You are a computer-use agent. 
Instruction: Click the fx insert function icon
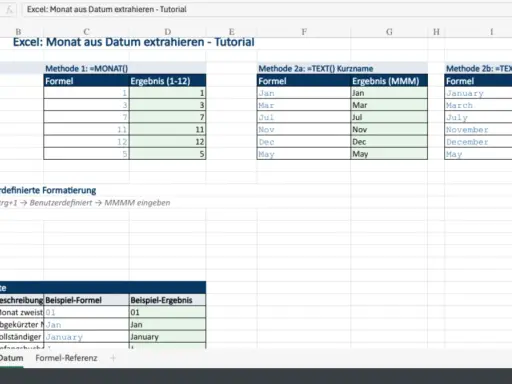(x=9, y=10)
